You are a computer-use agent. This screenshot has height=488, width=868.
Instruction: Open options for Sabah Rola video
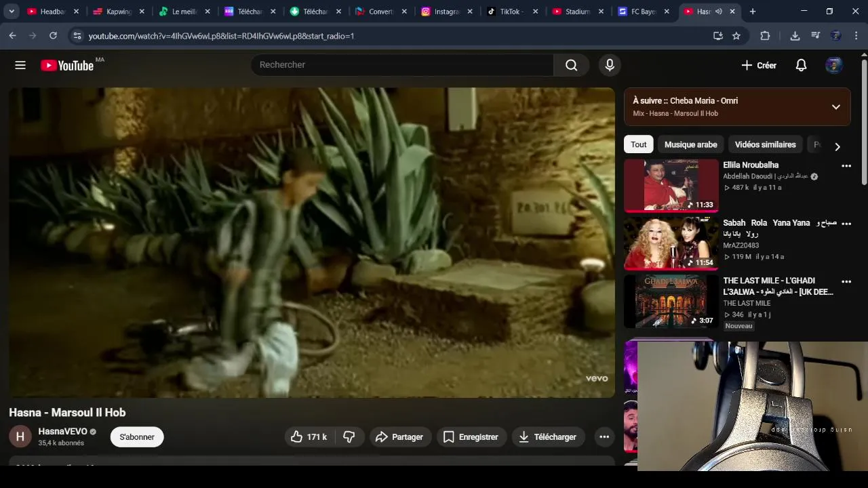[x=846, y=223]
